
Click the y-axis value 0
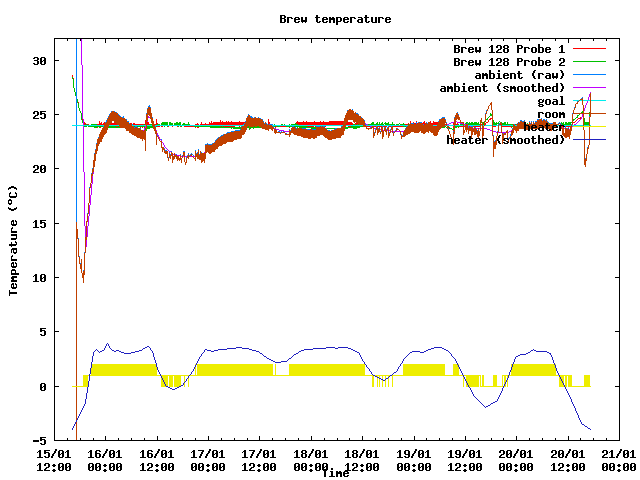pyautogui.click(x=43, y=387)
